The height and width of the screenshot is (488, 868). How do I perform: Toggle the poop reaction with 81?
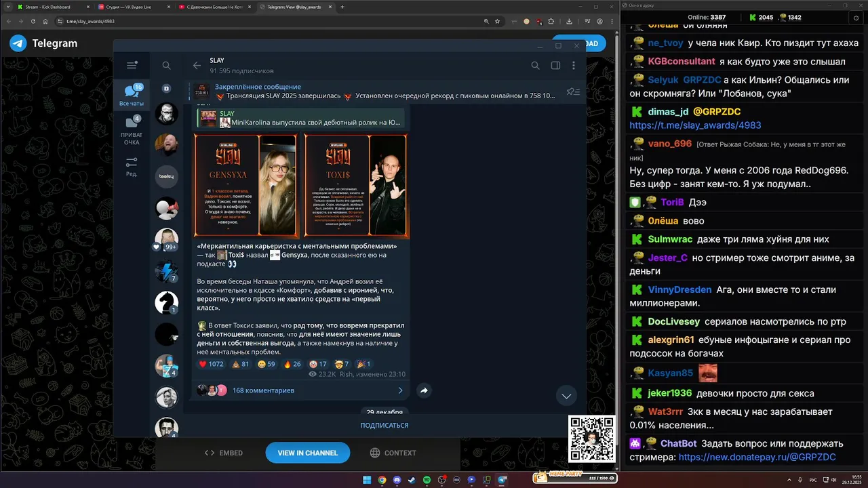click(x=241, y=364)
